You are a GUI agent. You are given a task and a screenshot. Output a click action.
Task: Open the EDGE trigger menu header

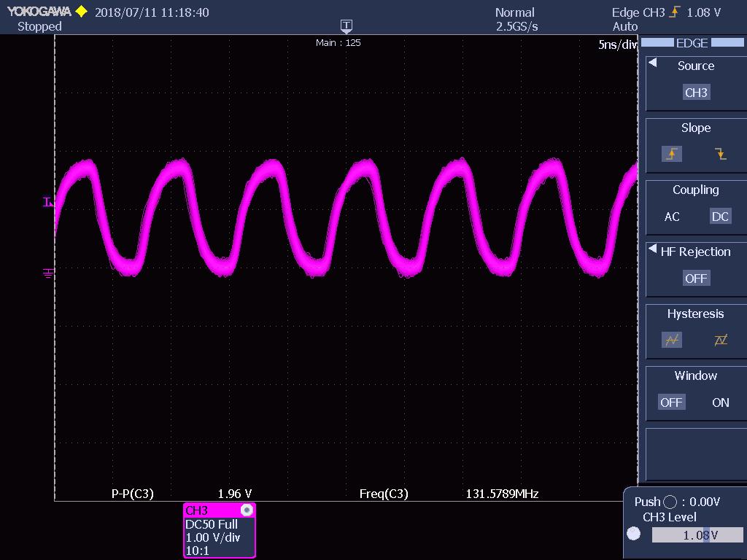point(693,43)
